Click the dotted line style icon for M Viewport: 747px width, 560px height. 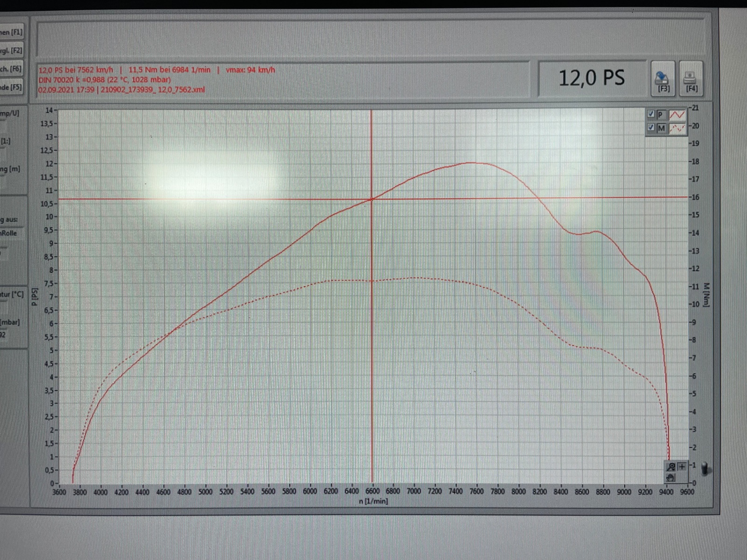click(x=677, y=128)
